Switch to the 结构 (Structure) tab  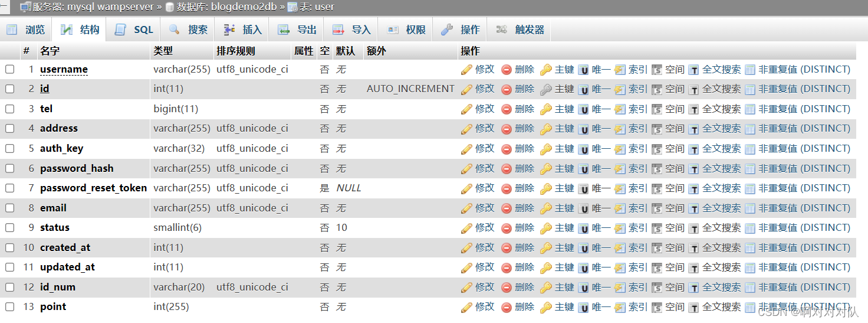click(x=81, y=30)
